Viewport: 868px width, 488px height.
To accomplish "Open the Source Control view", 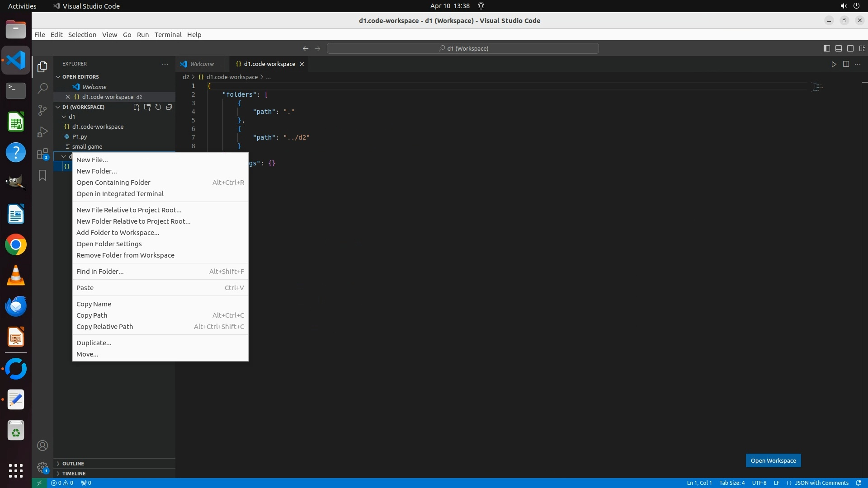I will pos(42,110).
